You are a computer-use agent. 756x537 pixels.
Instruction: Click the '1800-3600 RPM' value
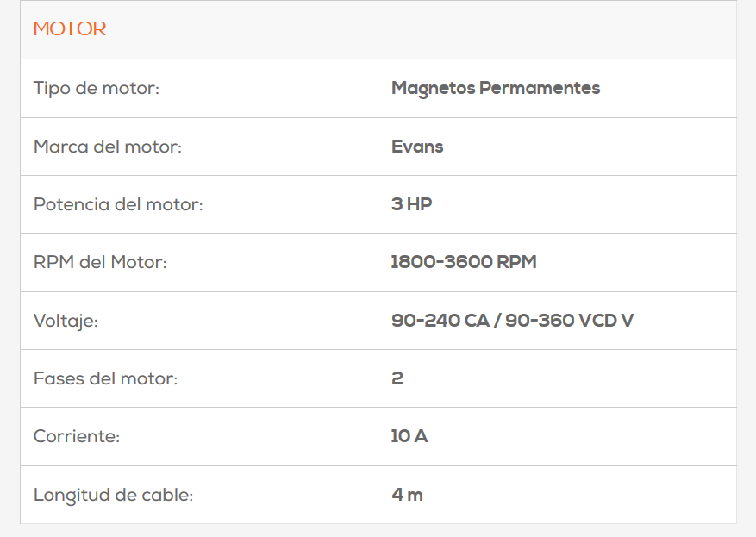click(463, 262)
